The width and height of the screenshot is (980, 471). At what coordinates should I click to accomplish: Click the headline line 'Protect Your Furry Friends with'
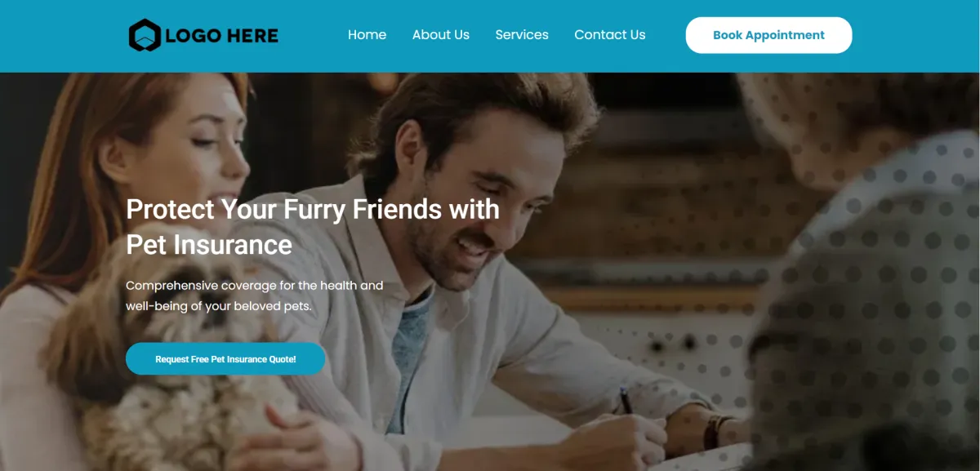(x=313, y=210)
